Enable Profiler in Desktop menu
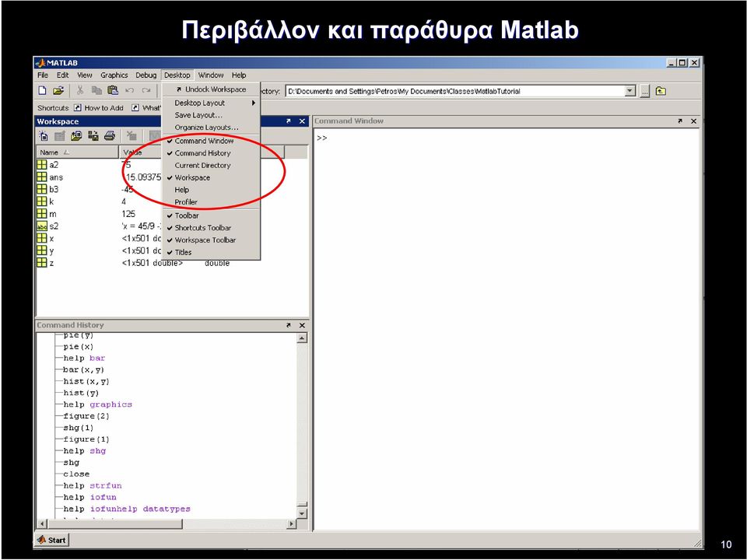This screenshot has height=560, width=747. [x=211, y=202]
